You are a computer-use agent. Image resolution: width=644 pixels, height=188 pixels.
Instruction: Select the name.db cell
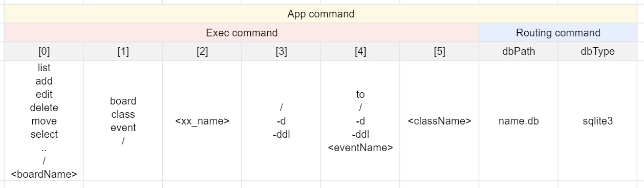tap(519, 121)
